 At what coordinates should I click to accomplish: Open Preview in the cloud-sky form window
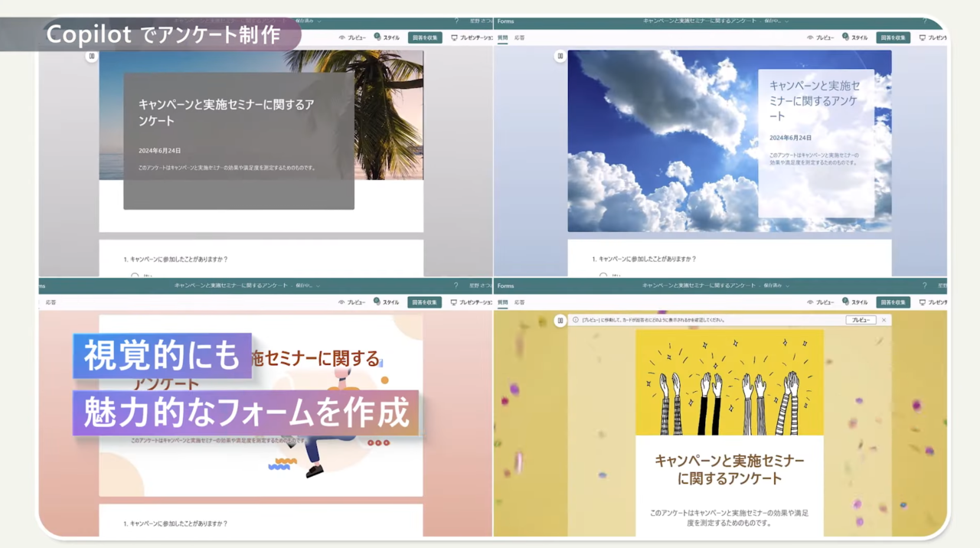point(821,38)
